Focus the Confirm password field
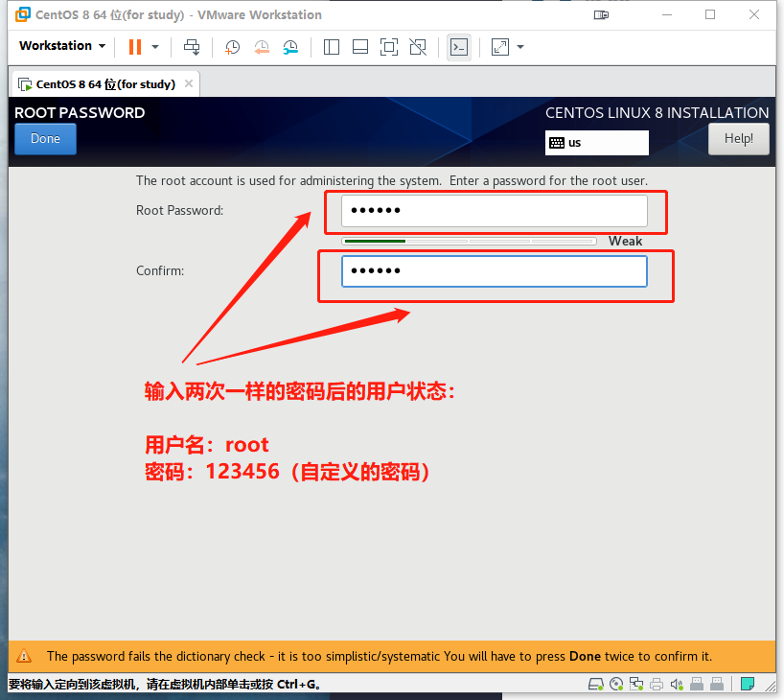The height and width of the screenshot is (700, 784). coord(495,271)
